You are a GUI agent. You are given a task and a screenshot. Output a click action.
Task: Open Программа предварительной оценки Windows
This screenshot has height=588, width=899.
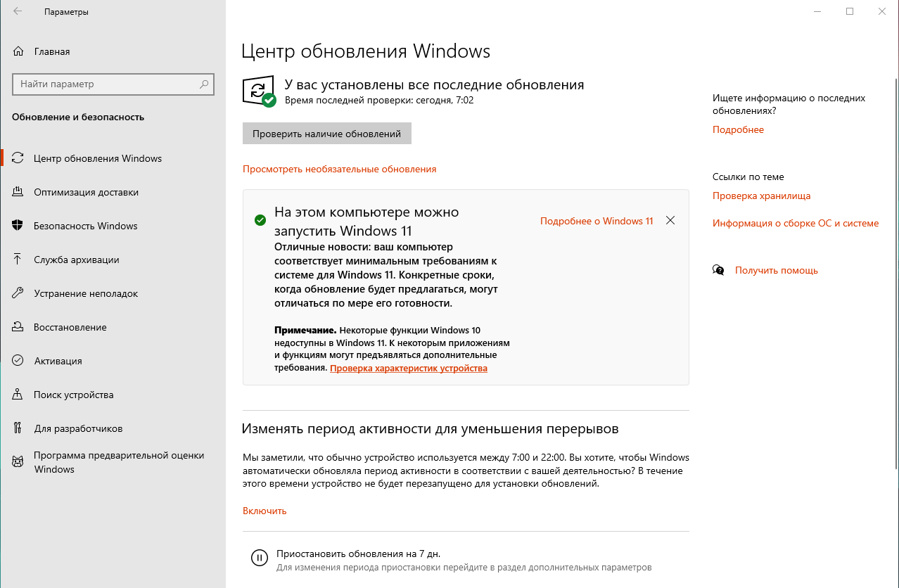point(118,462)
